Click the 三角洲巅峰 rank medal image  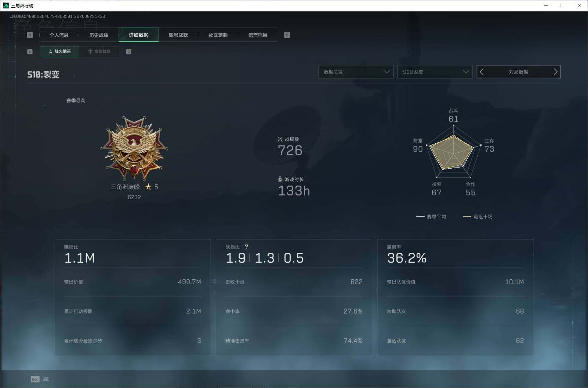134,148
